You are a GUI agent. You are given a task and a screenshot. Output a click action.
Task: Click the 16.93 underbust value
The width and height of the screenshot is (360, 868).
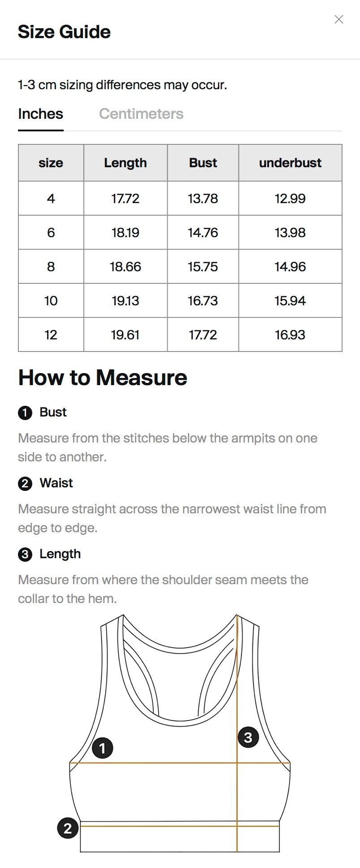(291, 334)
